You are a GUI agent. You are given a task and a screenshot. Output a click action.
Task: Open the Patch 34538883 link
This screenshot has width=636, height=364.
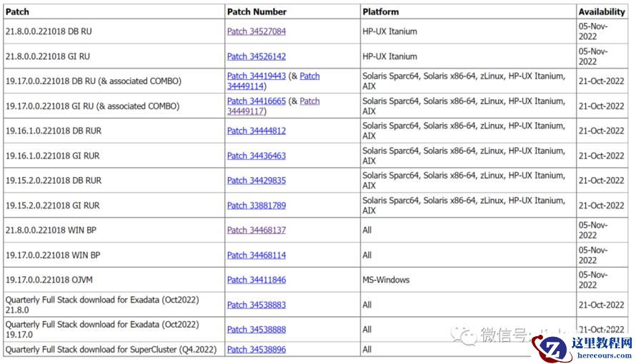[257, 305]
